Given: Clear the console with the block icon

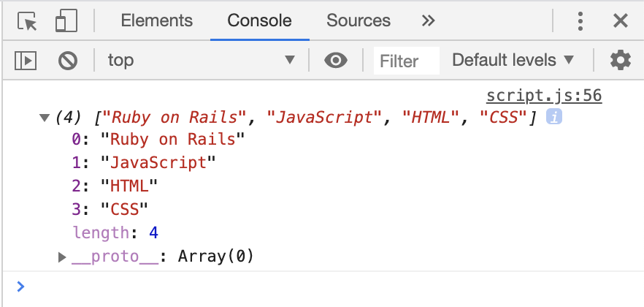Looking at the screenshot, I should (x=68, y=60).
